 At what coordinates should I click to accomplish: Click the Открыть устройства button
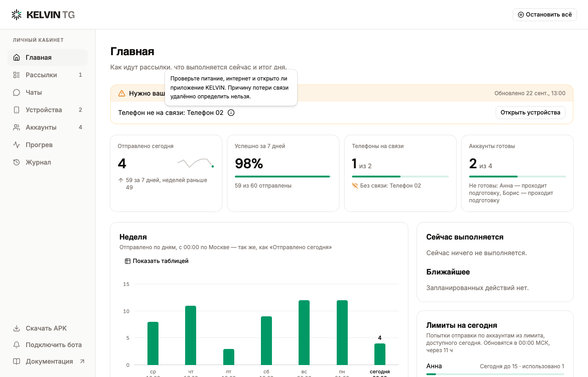click(531, 113)
